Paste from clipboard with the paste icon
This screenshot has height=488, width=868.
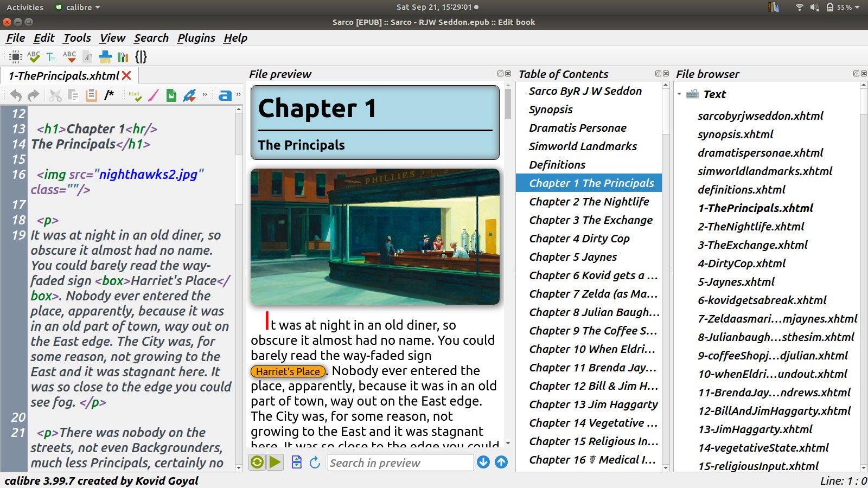click(x=91, y=95)
